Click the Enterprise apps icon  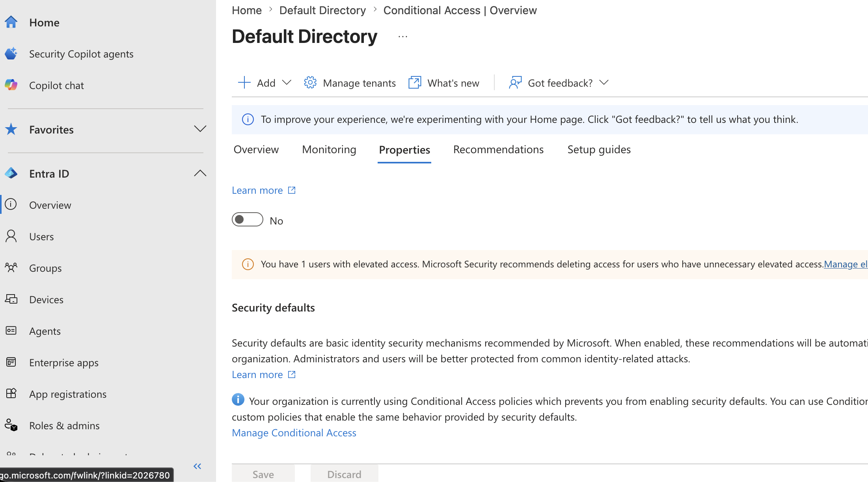11,362
